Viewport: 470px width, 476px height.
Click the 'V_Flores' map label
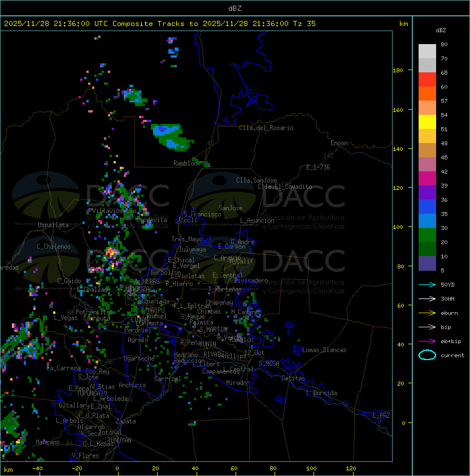[85, 456]
